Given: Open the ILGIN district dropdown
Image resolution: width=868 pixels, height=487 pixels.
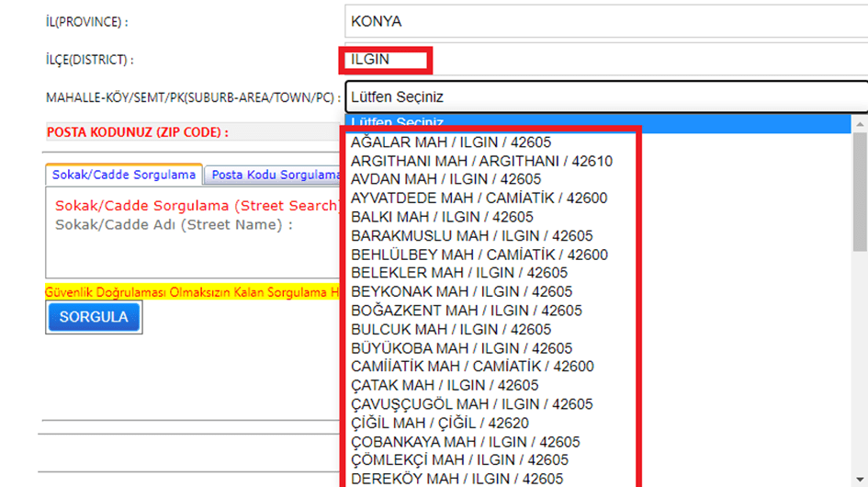Looking at the screenshot, I should [x=604, y=60].
